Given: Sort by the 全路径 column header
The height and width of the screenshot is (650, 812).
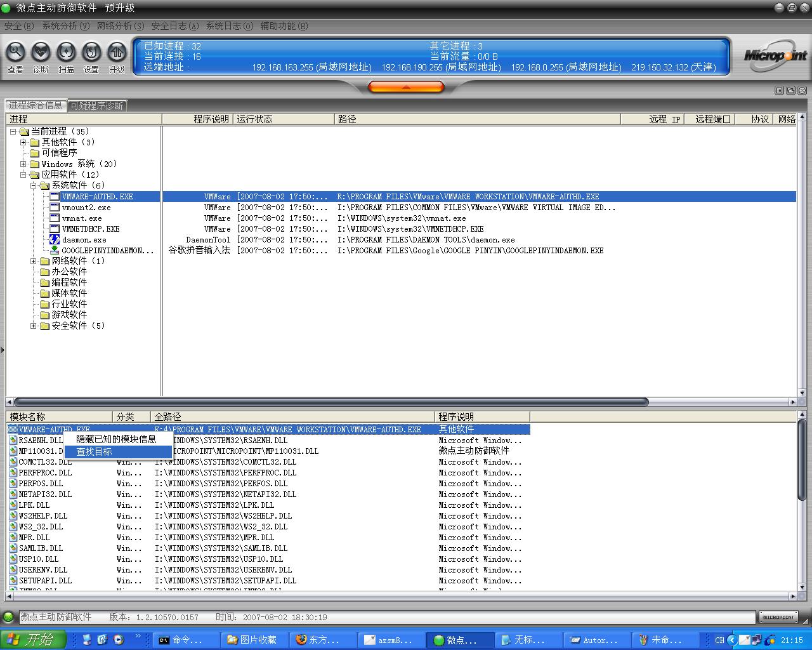Looking at the screenshot, I should pyautogui.click(x=293, y=416).
